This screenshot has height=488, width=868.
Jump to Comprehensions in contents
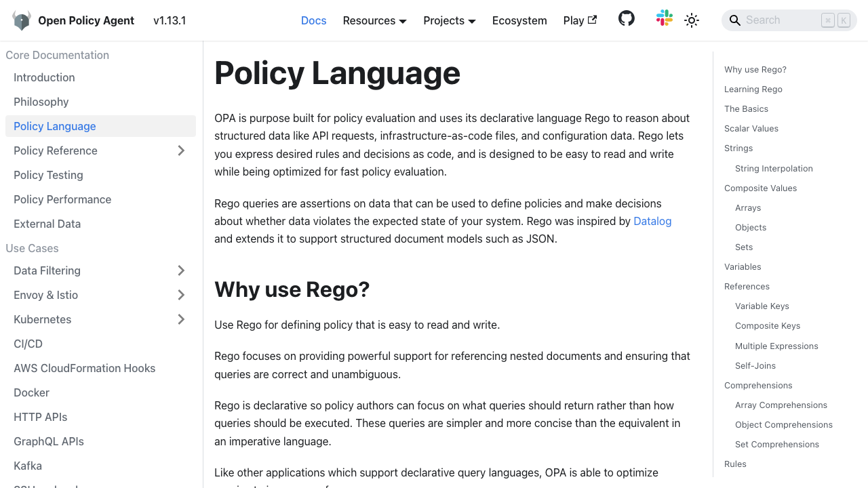click(x=758, y=385)
